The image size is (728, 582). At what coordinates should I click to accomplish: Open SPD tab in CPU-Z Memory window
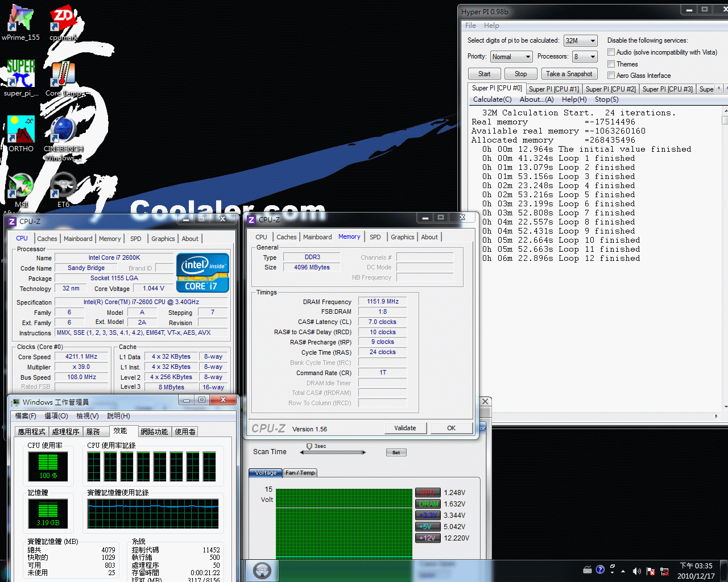375,237
